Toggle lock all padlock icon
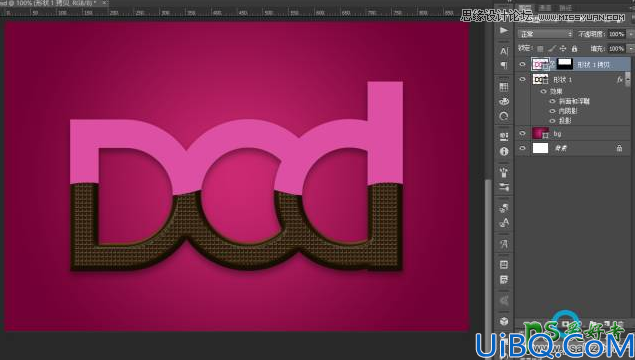The width and height of the screenshot is (635, 360). 574,49
